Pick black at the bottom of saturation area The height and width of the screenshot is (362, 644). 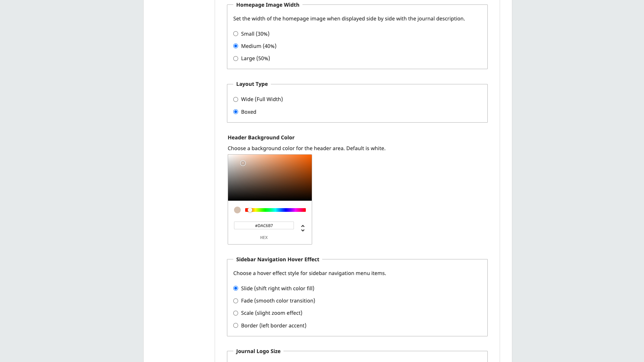pyautogui.click(x=270, y=199)
